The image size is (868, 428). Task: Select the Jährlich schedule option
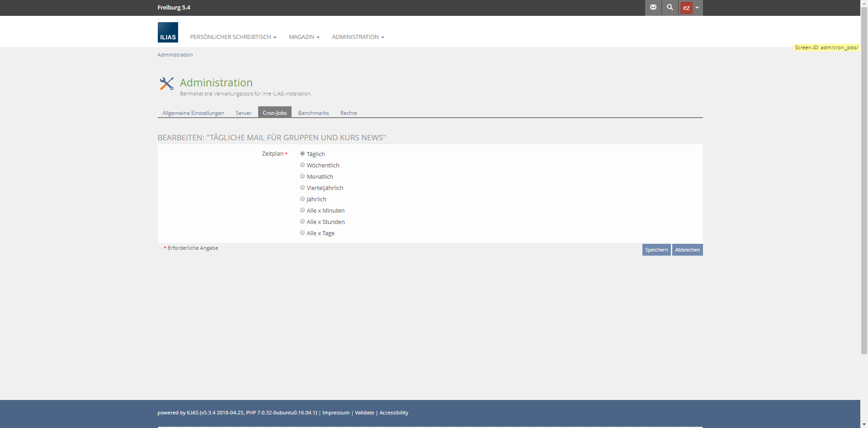click(x=302, y=199)
